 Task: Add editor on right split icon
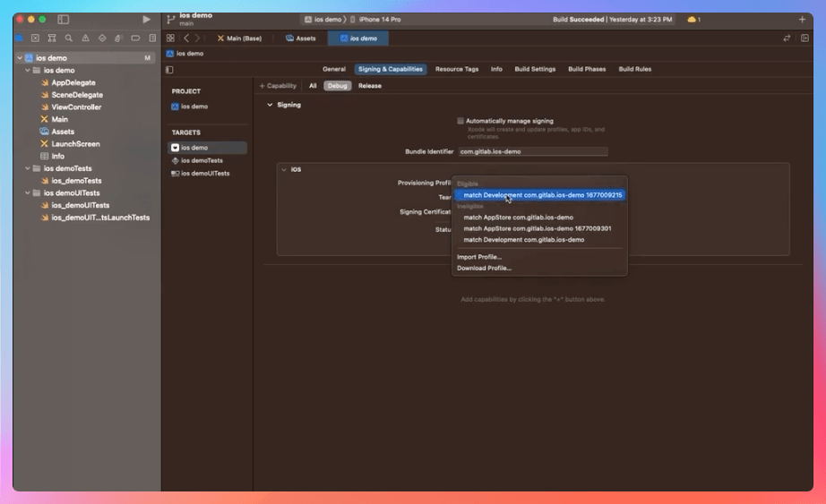point(804,38)
